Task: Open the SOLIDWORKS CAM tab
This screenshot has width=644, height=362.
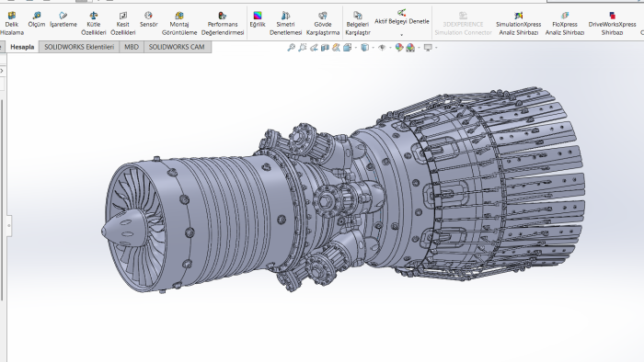Action: coord(177,47)
